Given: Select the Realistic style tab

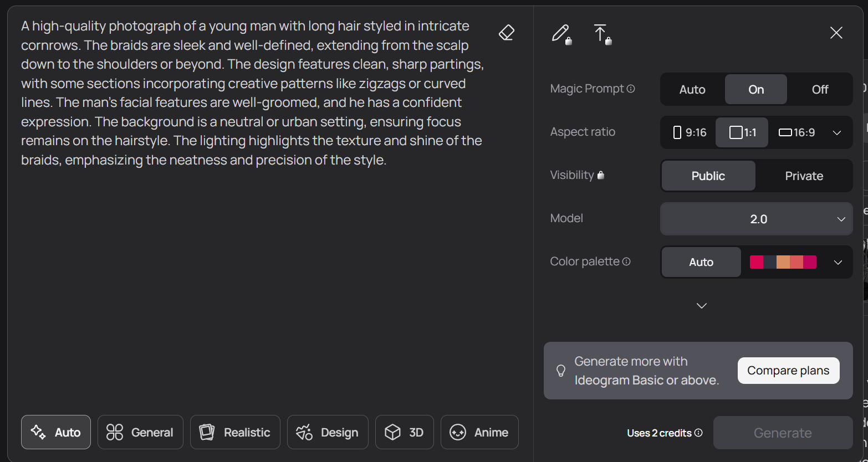Looking at the screenshot, I should click(x=235, y=432).
